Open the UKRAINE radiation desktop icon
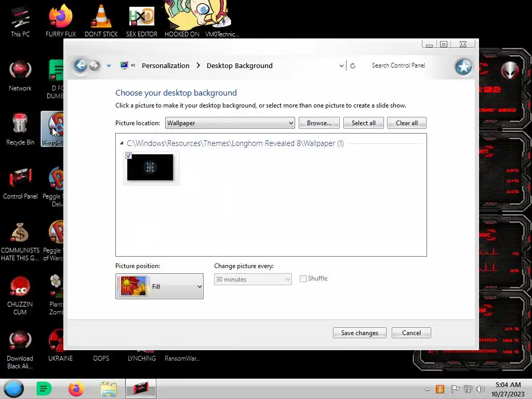 pos(60,345)
